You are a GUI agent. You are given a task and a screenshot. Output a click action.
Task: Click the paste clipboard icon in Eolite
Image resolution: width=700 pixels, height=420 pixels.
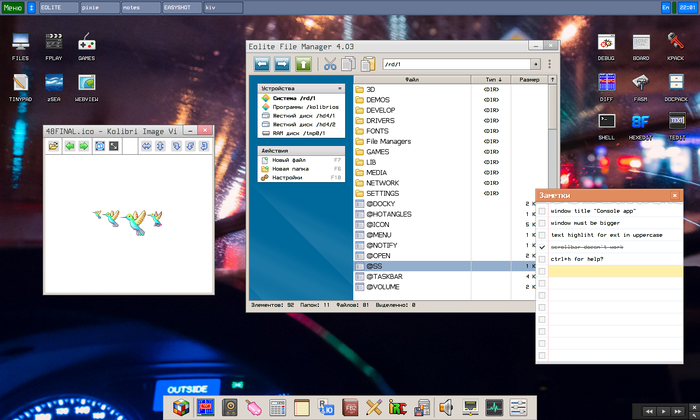click(x=369, y=64)
